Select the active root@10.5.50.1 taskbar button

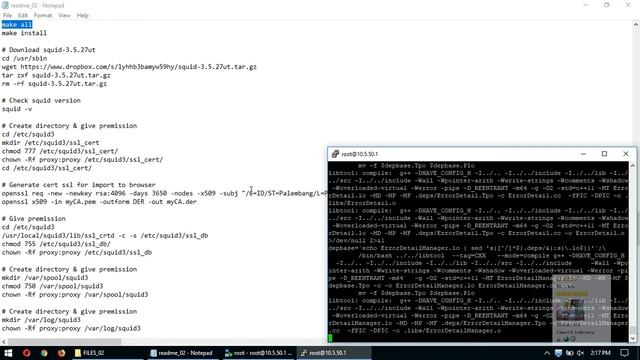334,353
